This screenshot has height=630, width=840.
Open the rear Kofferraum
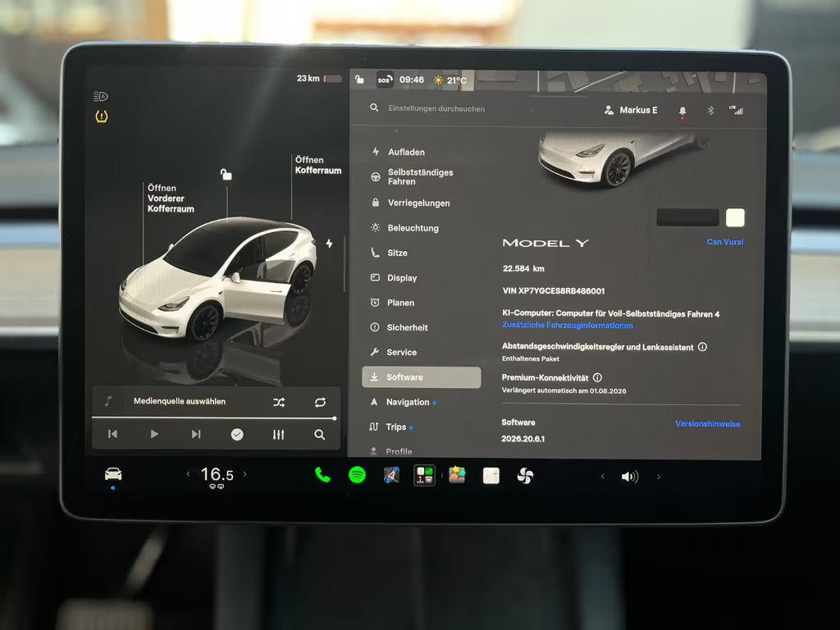(x=317, y=165)
